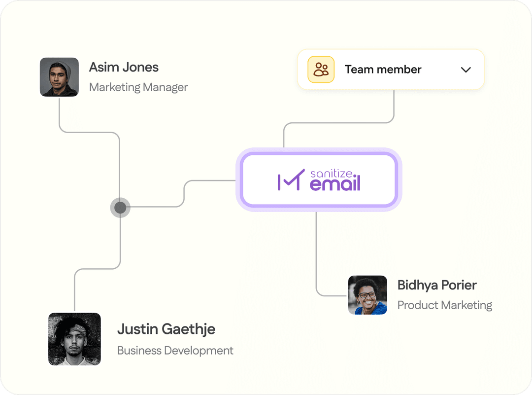The width and height of the screenshot is (532, 395).
Task: Click the name Asim Jones
Action: 123,67
